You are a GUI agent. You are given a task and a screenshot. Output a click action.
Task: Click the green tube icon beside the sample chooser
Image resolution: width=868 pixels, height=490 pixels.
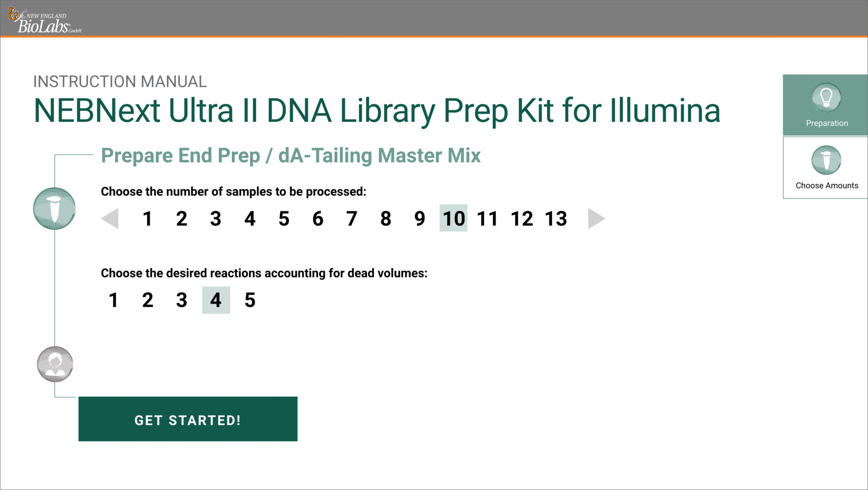55,208
